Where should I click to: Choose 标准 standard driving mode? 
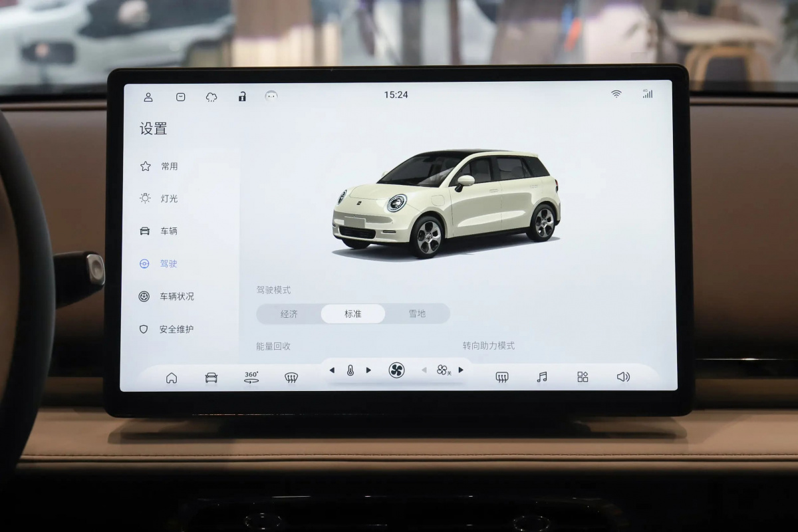tap(353, 314)
